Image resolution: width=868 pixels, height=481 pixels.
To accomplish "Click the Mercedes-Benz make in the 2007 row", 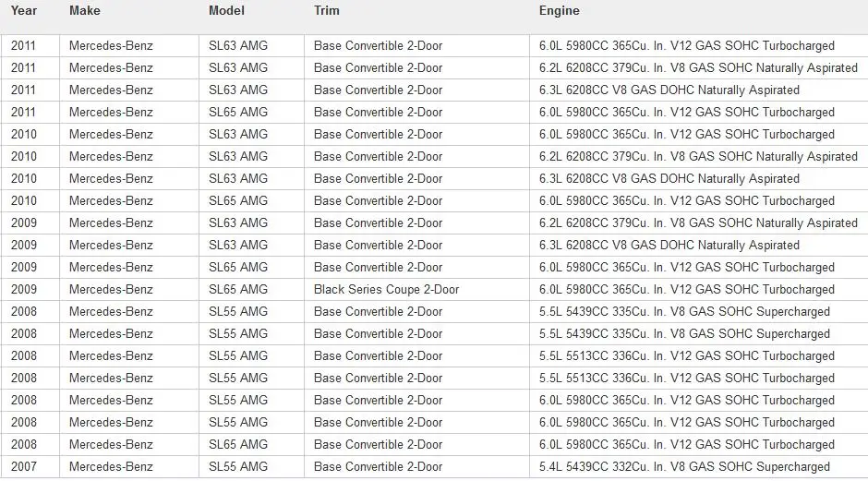I will click(129, 466).
